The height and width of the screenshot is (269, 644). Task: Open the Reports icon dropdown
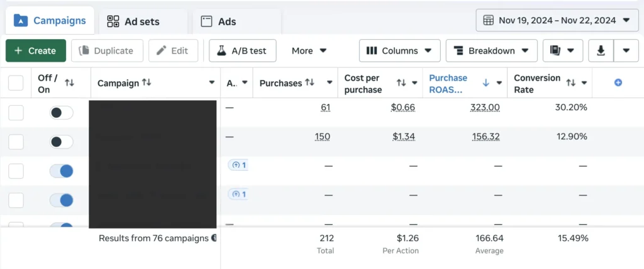coord(563,50)
